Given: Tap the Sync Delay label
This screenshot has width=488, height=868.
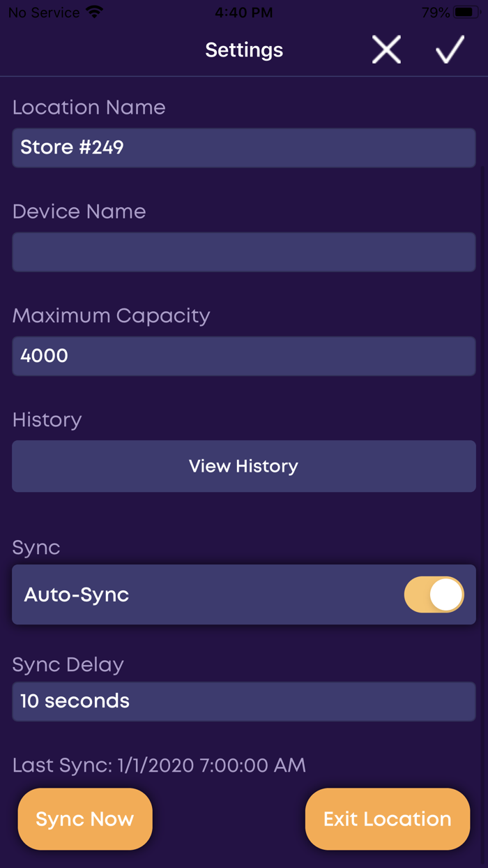Looking at the screenshot, I should tap(68, 665).
